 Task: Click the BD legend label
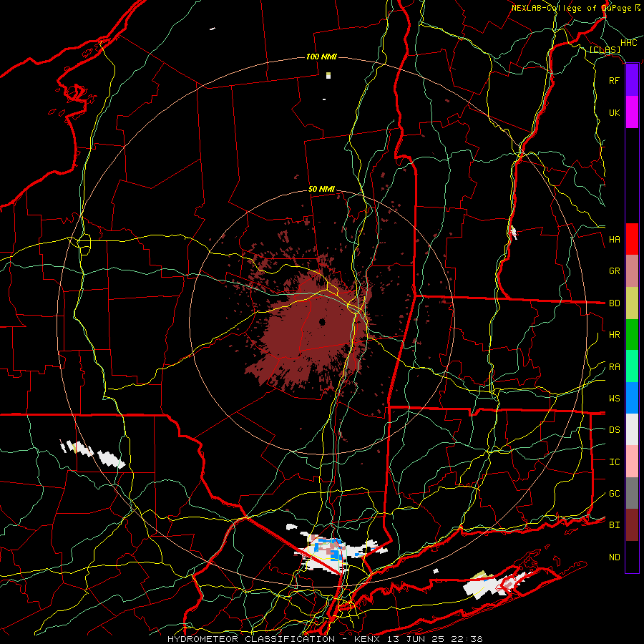pyautogui.click(x=615, y=303)
